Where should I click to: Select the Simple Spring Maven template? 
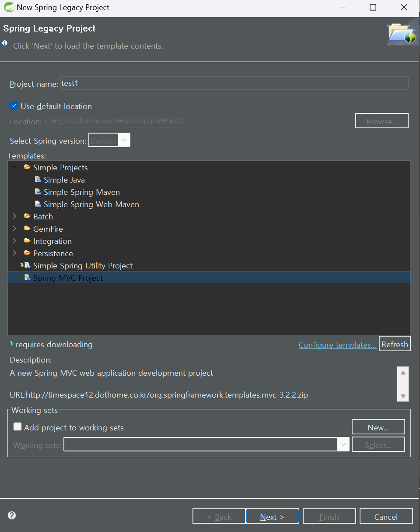(82, 192)
